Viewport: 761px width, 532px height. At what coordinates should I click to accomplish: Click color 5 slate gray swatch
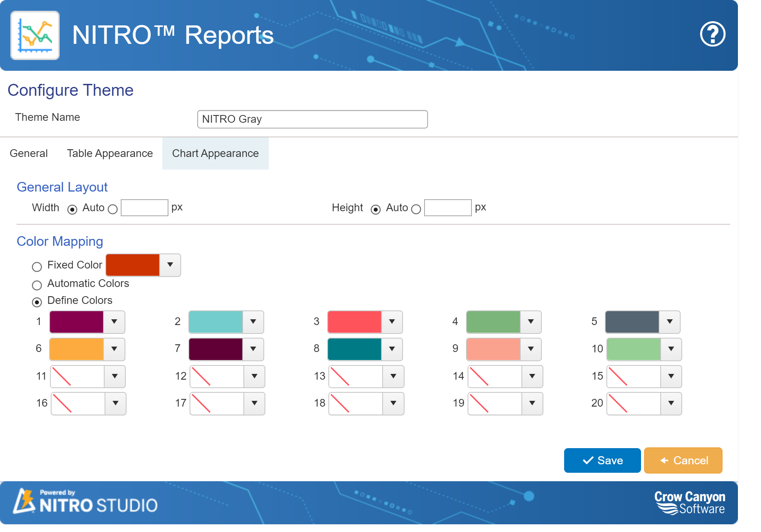tap(632, 322)
